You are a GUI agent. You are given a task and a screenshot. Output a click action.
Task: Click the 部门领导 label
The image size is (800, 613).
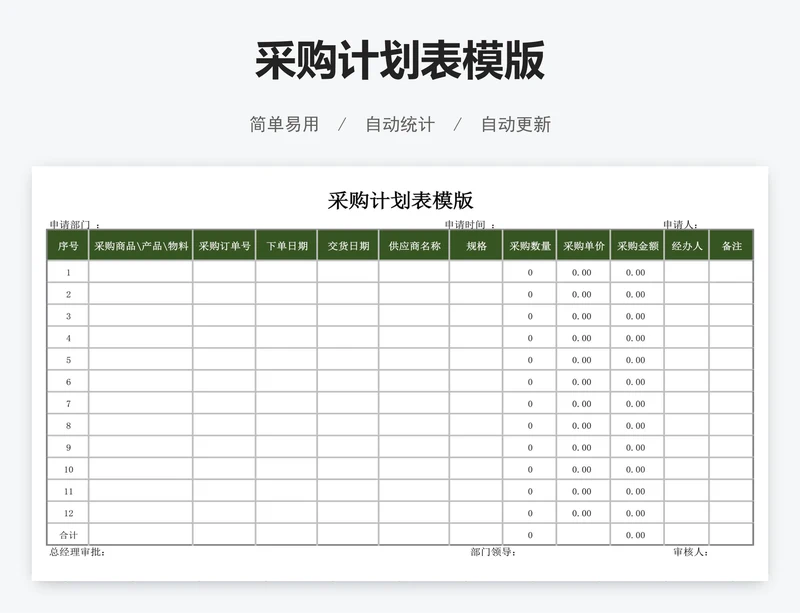(x=493, y=552)
